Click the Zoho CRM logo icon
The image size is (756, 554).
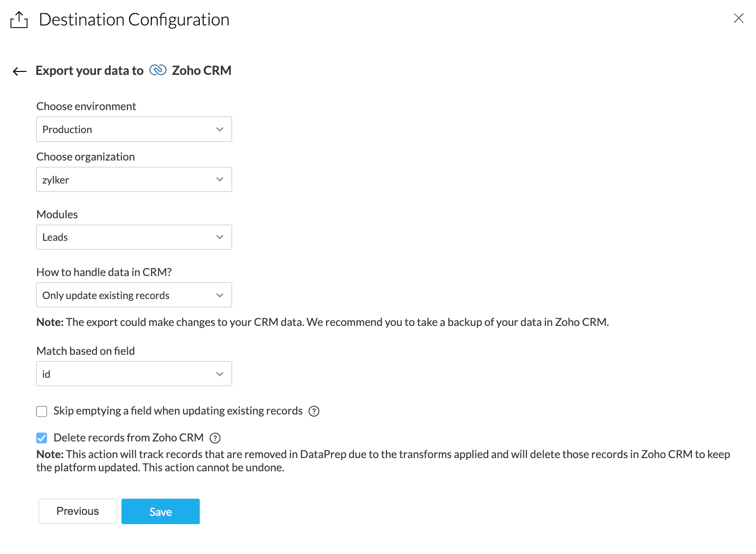tap(158, 70)
